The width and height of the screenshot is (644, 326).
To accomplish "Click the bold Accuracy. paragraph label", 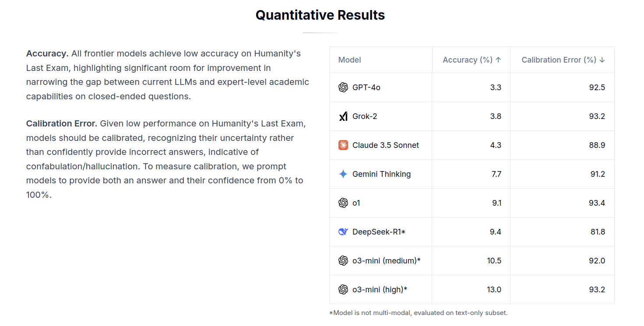I will (x=47, y=54).
